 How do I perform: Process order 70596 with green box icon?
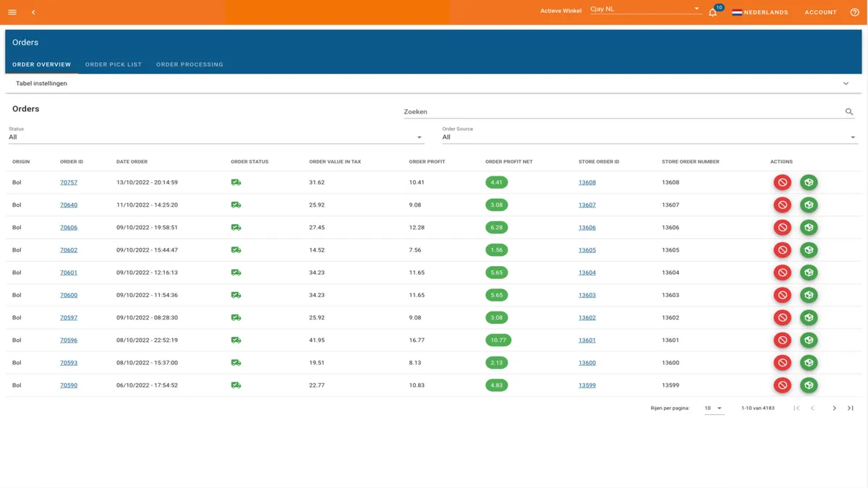click(x=809, y=340)
